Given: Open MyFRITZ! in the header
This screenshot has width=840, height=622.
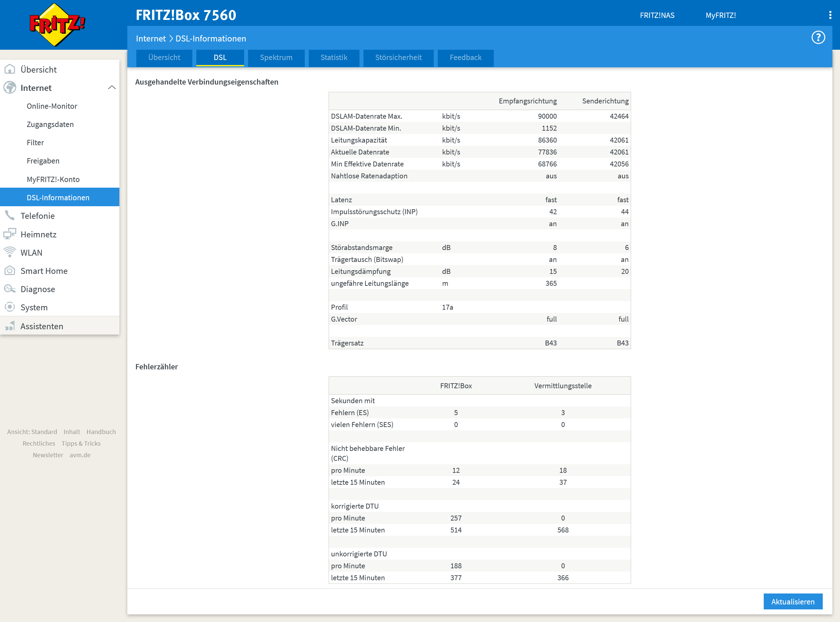Looking at the screenshot, I should tap(720, 16).
